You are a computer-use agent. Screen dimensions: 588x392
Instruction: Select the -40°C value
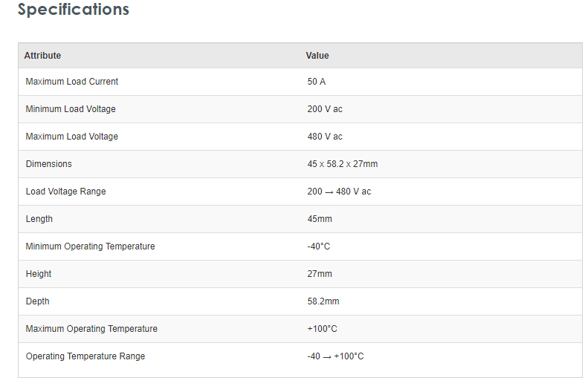click(318, 246)
